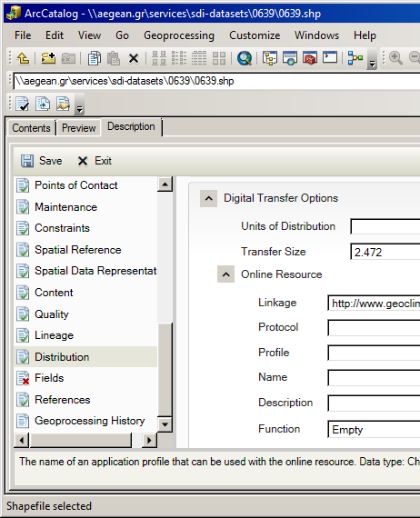The width and height of the screenshot is (420, 518).
Task: Click the Profile input field
Action: [x=374, y=353]
